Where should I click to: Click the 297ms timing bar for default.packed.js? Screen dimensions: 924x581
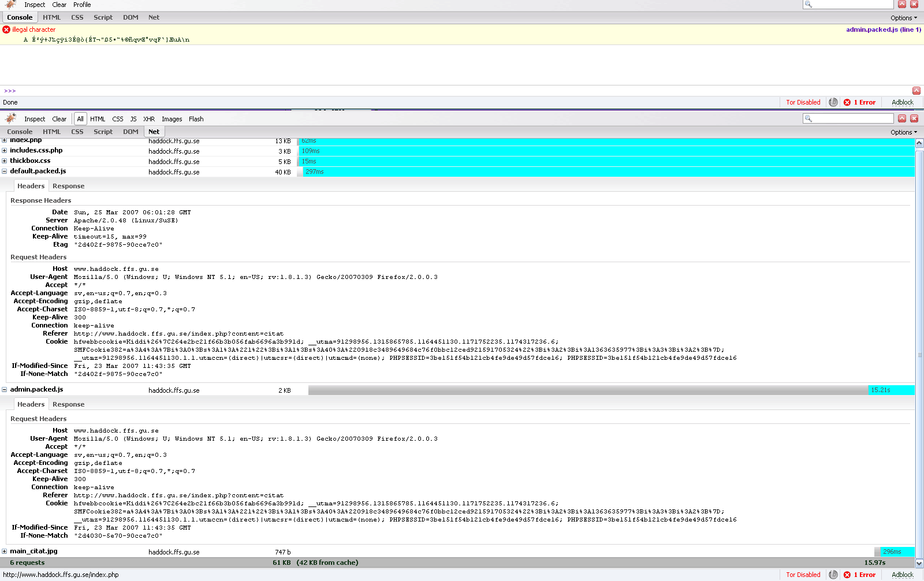pos(609,172)
